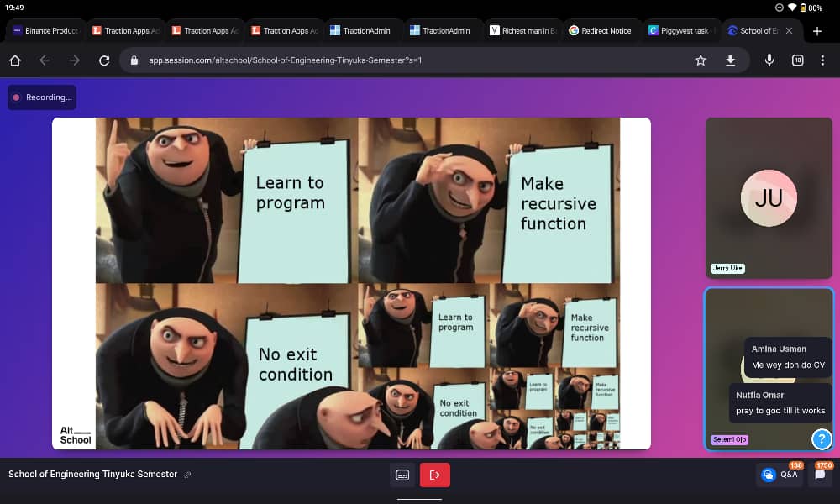Viewport: 840px width, 504px height.
Task: Open the chat panel with 1750 messages
Action: 820,475
